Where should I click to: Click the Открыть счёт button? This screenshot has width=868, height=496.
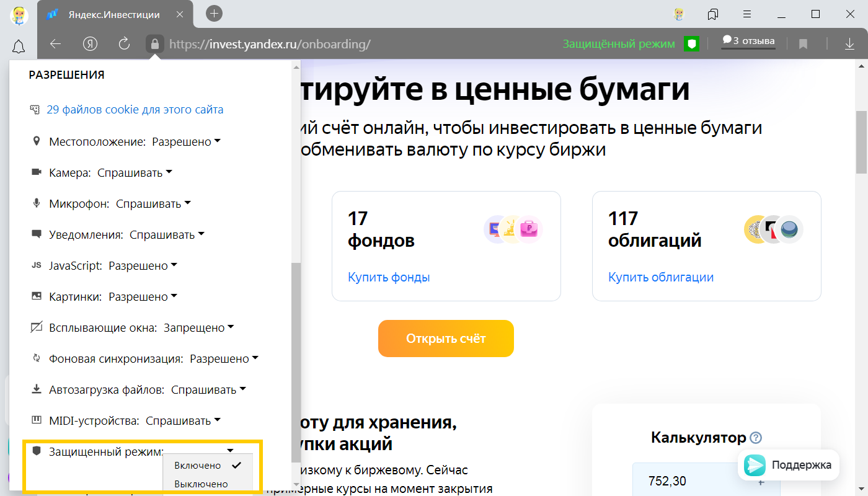pyautogui.click(x=446, y=339)
